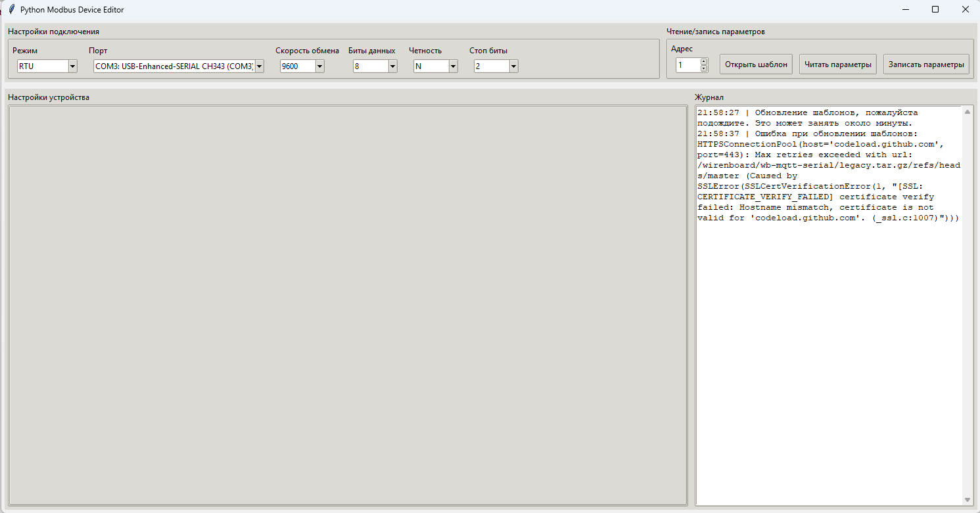
Task: Expand the Биты данных dropdown
Action: pos(392,66)
